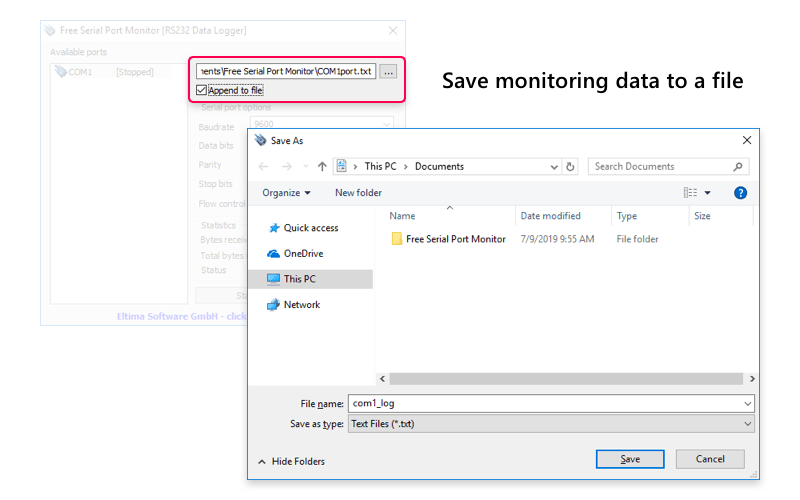Refresh the Documents folder view

(x=570, y=166)
